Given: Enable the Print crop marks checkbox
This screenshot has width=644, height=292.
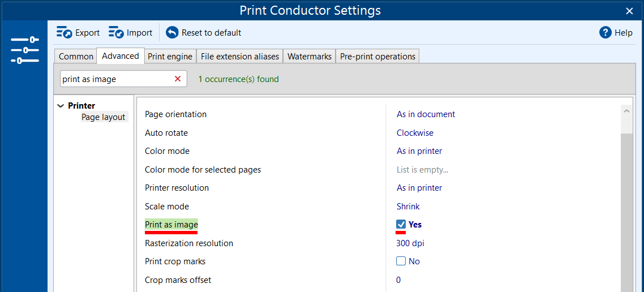Looking at the screenshot, I should (x=401, y=261).
